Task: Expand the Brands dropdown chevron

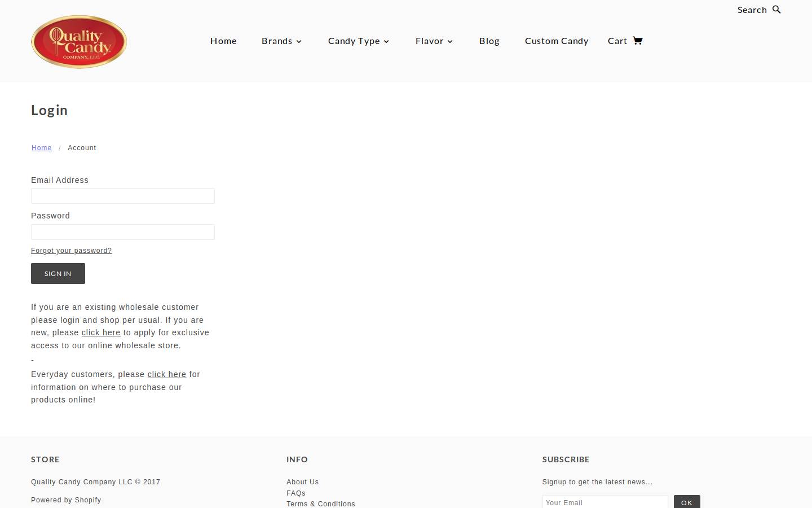Action: (x=299, y=41)
